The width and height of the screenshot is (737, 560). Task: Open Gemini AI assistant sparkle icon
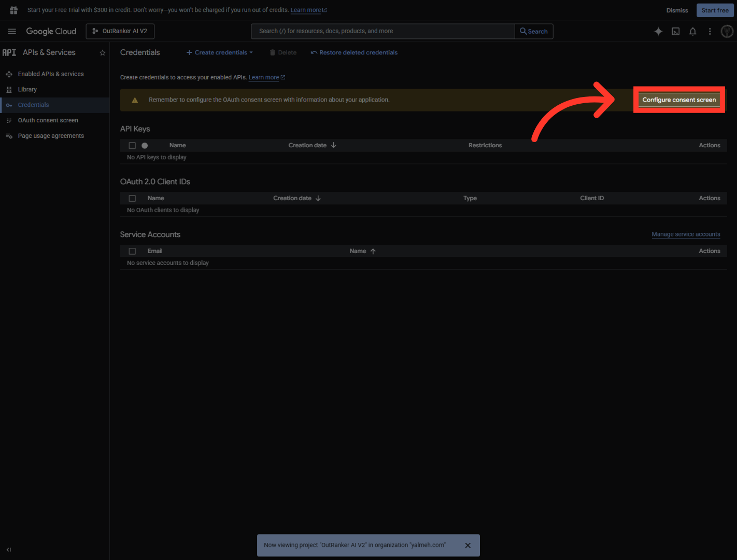click(x=658, y=32)
